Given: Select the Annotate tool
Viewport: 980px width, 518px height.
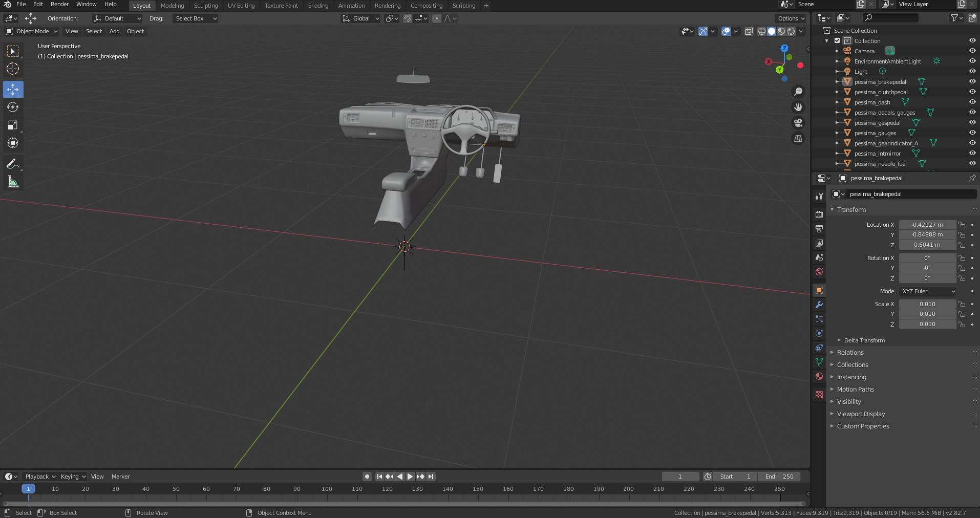Looking at the screenshot, I should click(x=13, y=164).
